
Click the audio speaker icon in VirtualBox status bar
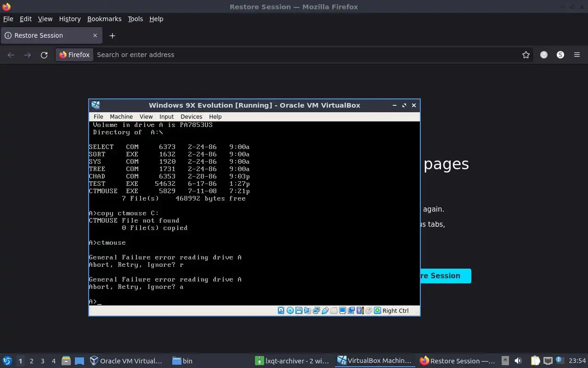(307, 310)
